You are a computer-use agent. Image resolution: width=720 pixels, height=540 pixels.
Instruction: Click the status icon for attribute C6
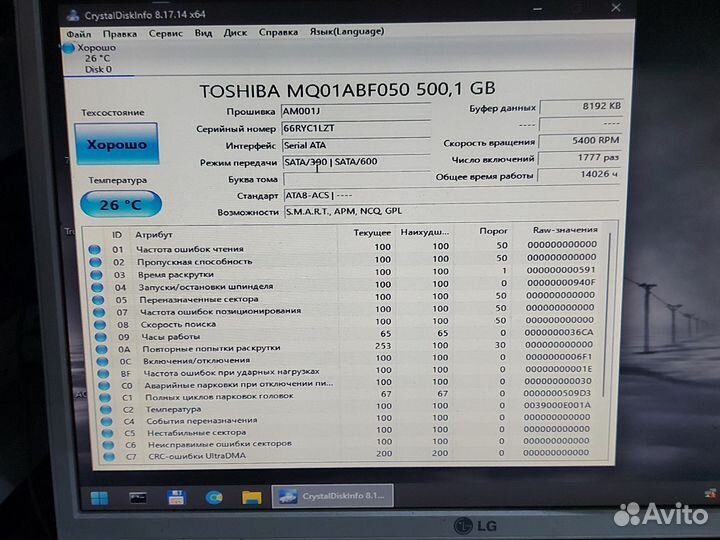[108, 445]
